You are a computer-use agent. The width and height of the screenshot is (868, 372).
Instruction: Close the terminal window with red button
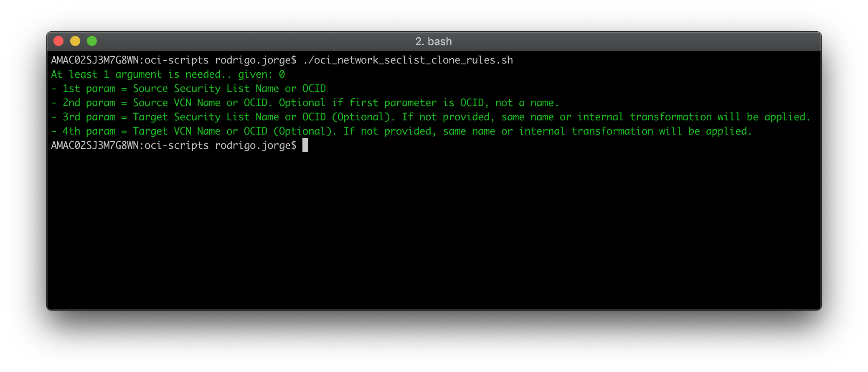click(x=58, y=41)
